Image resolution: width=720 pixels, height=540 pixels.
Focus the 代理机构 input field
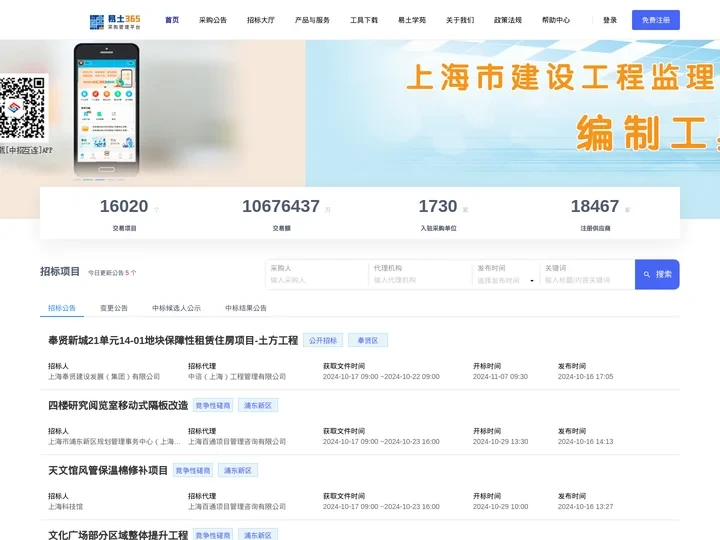pyautogui.click(x=420, y=280)
